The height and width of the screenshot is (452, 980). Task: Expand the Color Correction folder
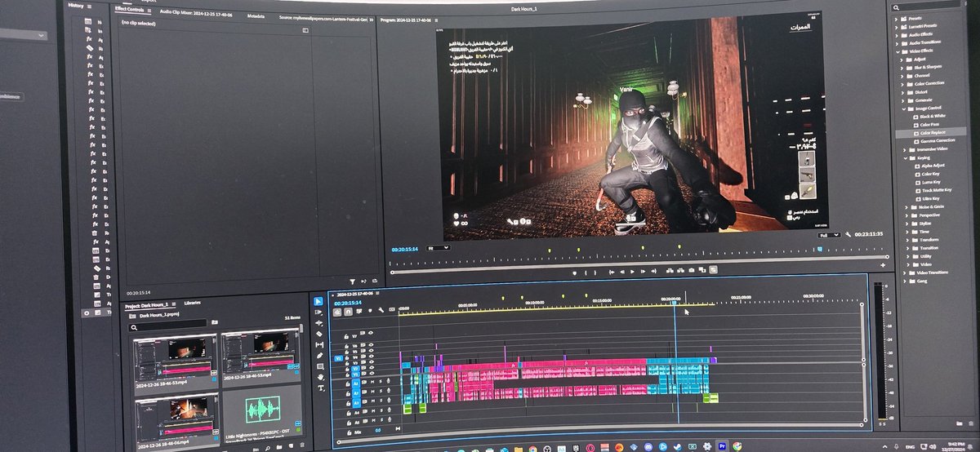pyautogui.click(x=903, y=83)
